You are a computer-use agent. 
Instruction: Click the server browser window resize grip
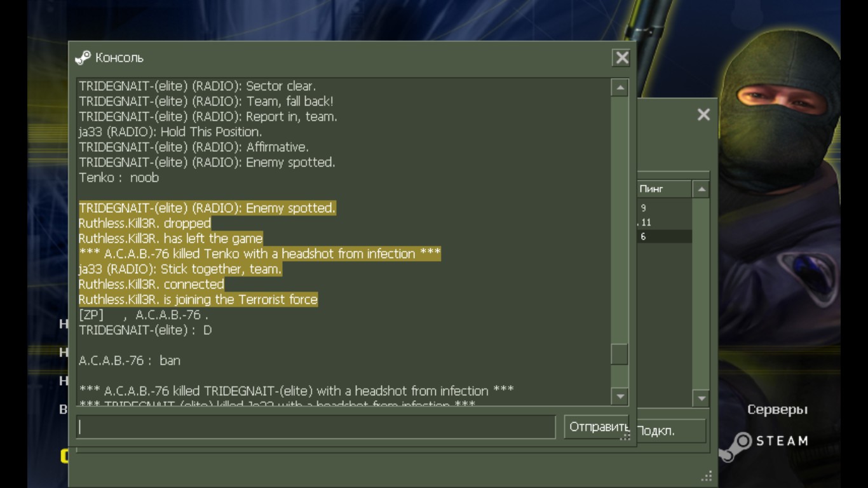[x=706, y=476]
